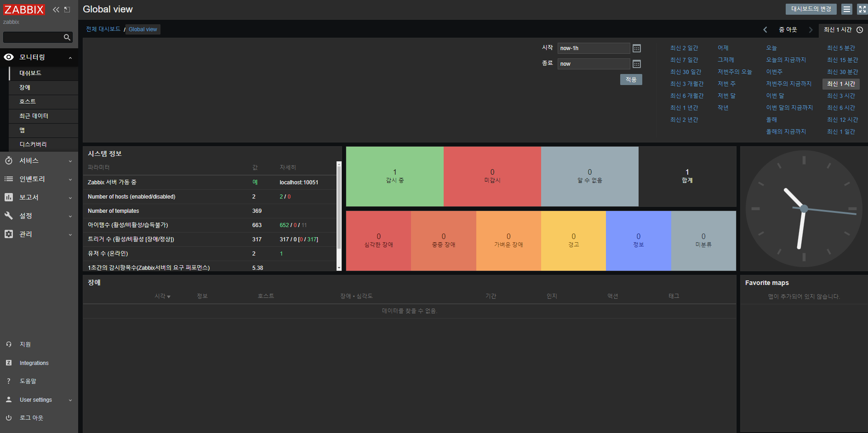
Task: Hide sidebar using the compact view icon
Action: pos(67,10)
